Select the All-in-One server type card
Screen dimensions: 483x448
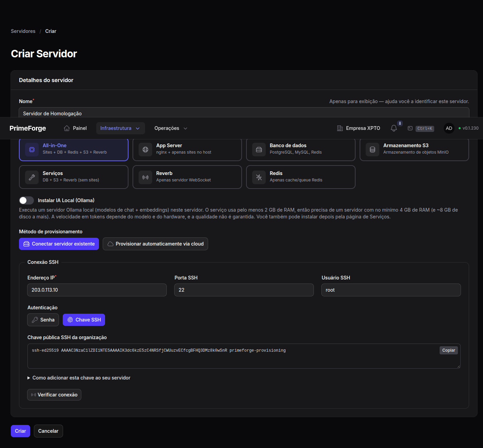pyautogui.click(x=74, y=149)
